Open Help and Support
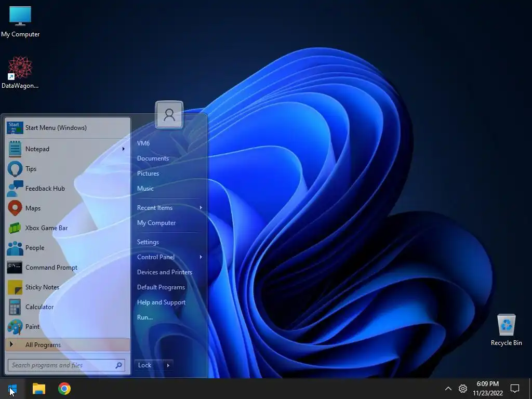This screenshot has height=399, width=532. pos(161,302)
